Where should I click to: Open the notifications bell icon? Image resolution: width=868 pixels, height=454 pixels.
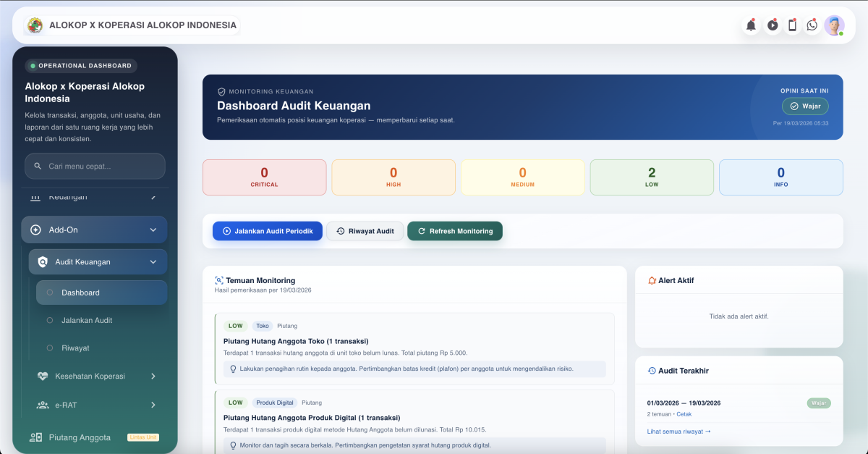751,25
